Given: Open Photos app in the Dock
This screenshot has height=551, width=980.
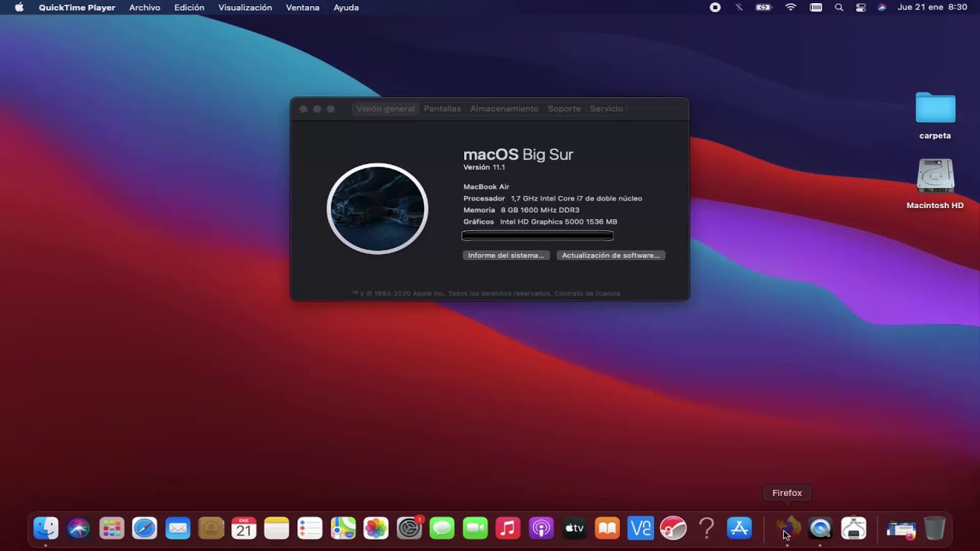Looking at the screenshot, I should tap(376, 528).
